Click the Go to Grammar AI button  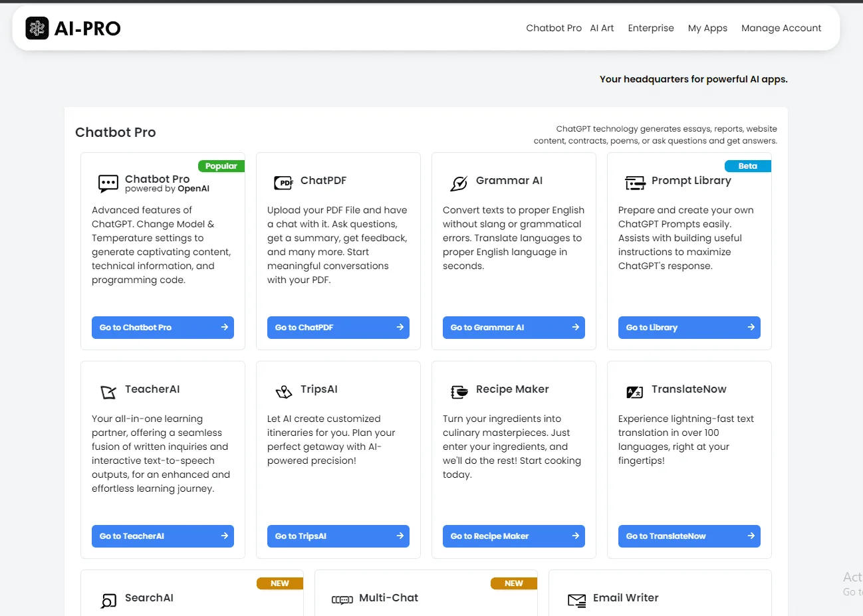[514, 328]
